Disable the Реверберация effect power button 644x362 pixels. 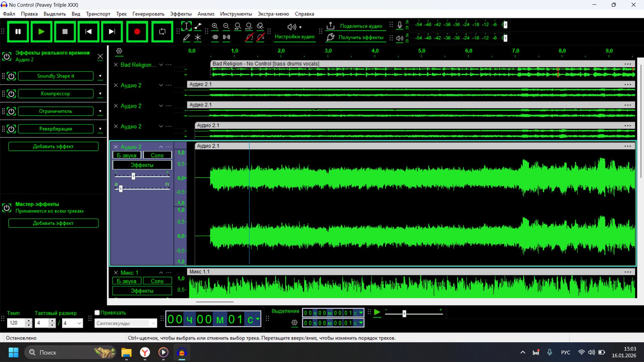[x=11, y=129]
